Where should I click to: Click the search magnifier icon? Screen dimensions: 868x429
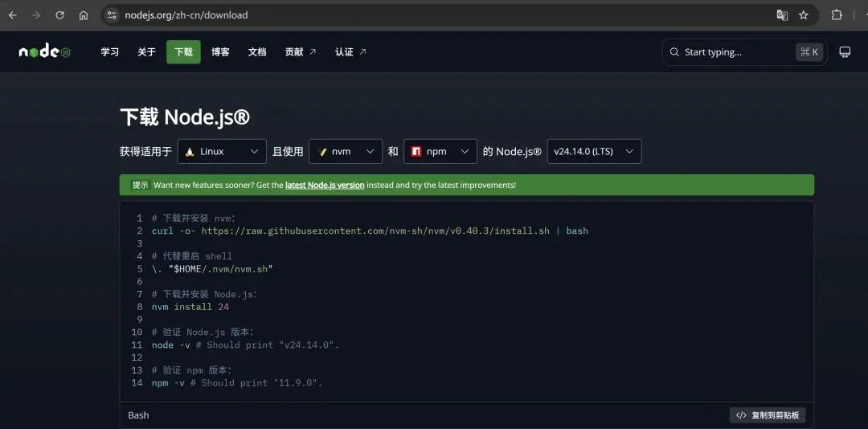pos(674,52)
